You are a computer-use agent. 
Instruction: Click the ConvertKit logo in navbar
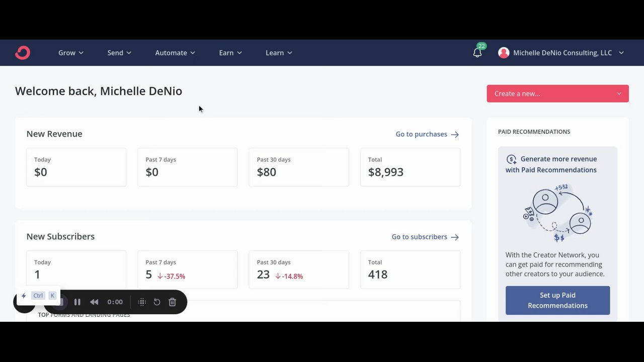pos(23,53)
